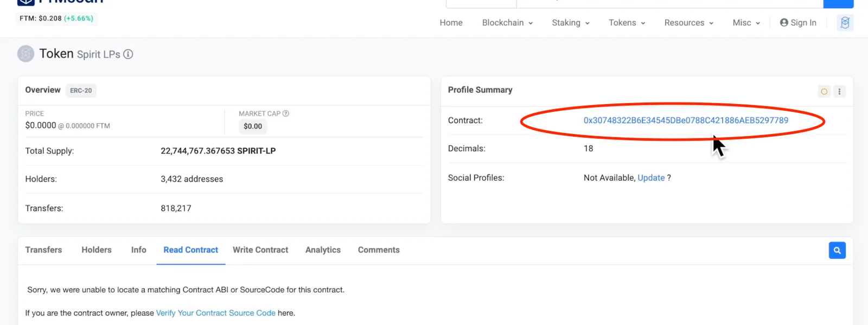
Task: Click total supply 22,744,767.367653 SPIRIT-LP
Action: pyautogui.click(x=218, y=151)
